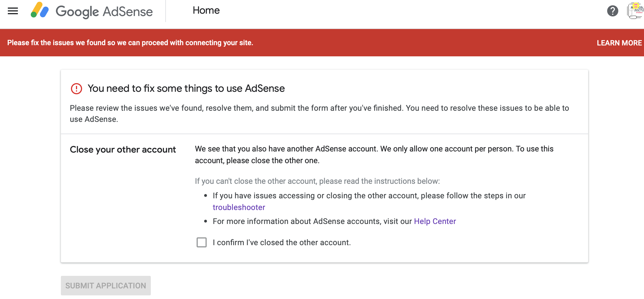This screenshot has height=299, width=644.
Task: Click the 'I confirm I've closed the other account' label
Action: 282,242
